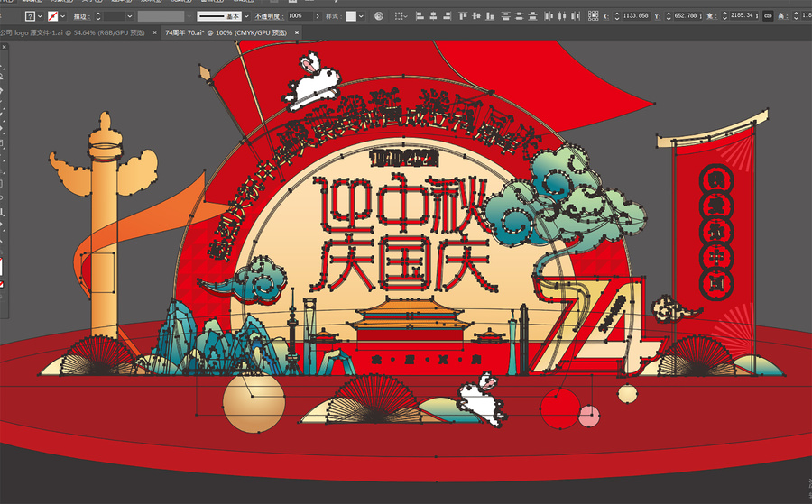Expand the stroke weight dropdown
The width and height of the screenshot is (812, 504).
point(130,16)
